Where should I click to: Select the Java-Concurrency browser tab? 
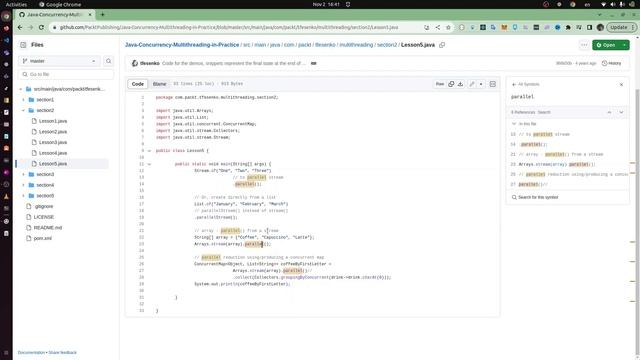click(55, 15)
